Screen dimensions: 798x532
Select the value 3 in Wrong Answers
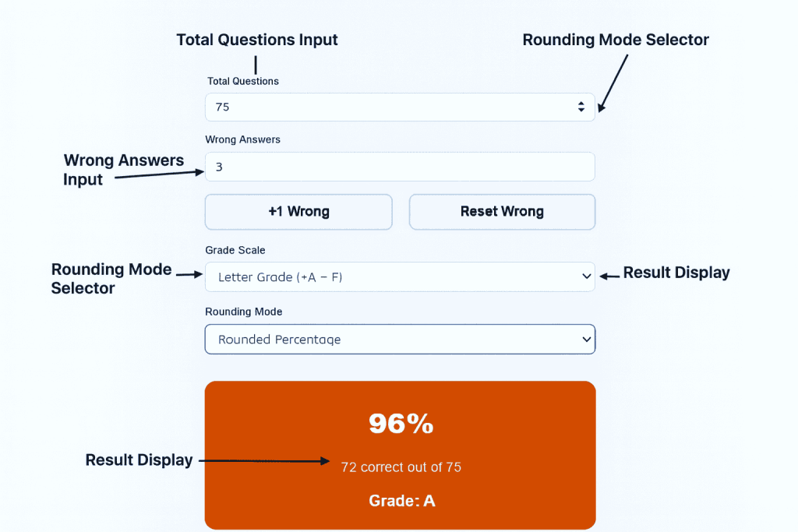(220, 167)
